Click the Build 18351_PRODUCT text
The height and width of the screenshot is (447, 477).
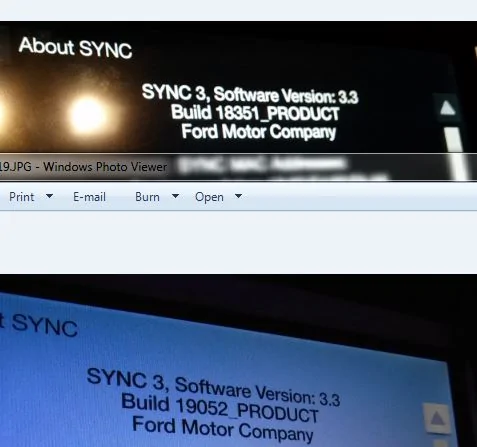coord(255,113)
